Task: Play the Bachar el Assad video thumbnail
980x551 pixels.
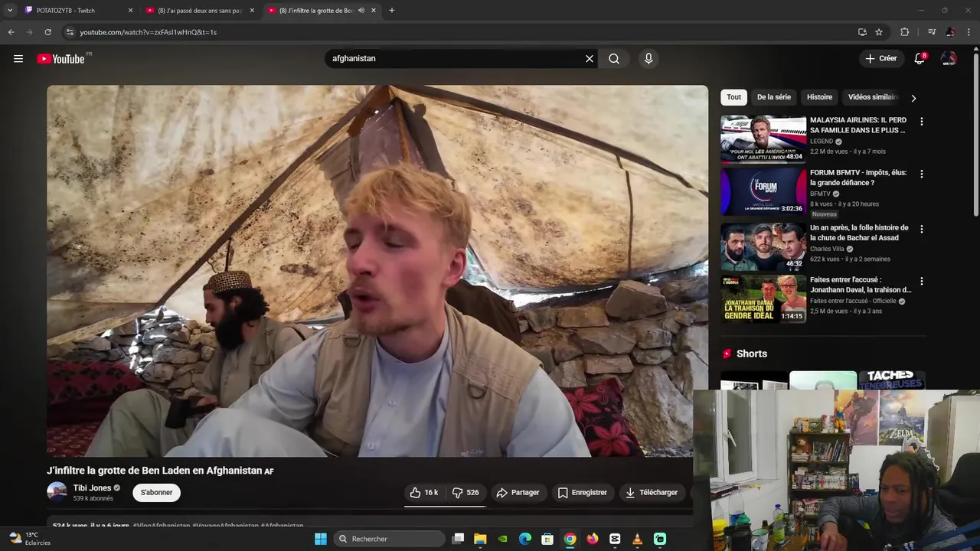Action: (763, 246)
